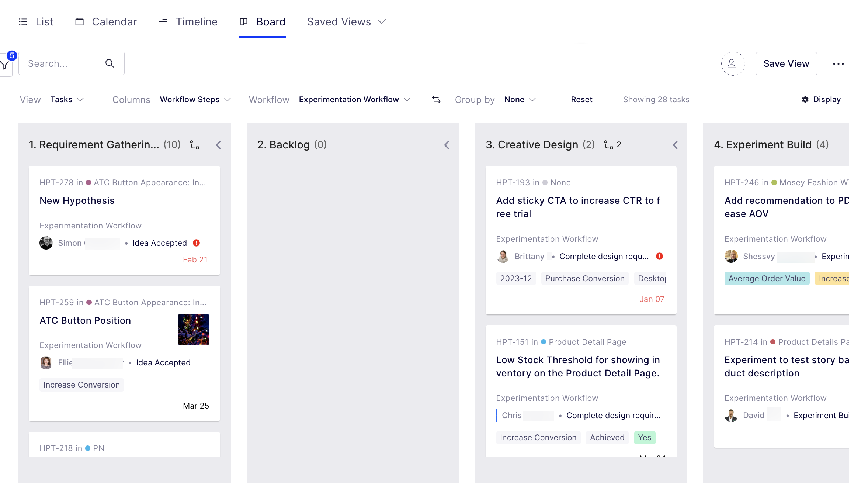
Task: Select the Board tab
Action: 262,22
